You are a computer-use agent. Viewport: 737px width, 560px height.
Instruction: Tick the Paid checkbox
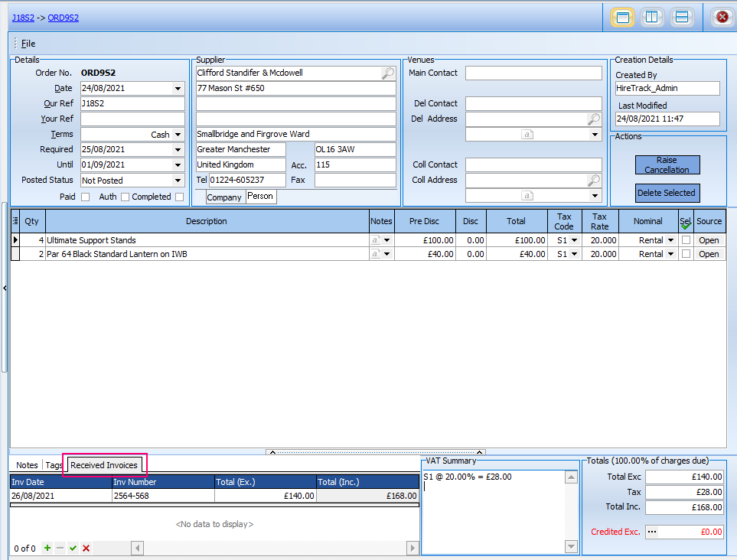point(85,197)
